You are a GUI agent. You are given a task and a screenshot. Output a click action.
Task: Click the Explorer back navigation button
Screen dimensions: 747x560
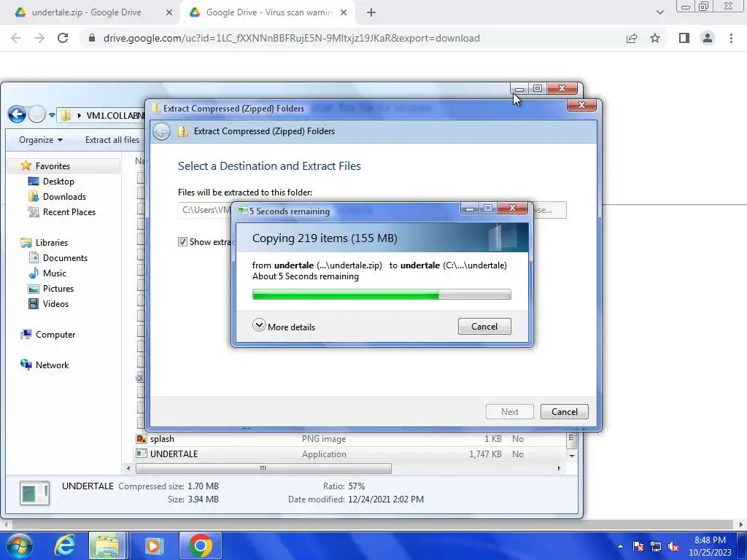coord(18,114)
